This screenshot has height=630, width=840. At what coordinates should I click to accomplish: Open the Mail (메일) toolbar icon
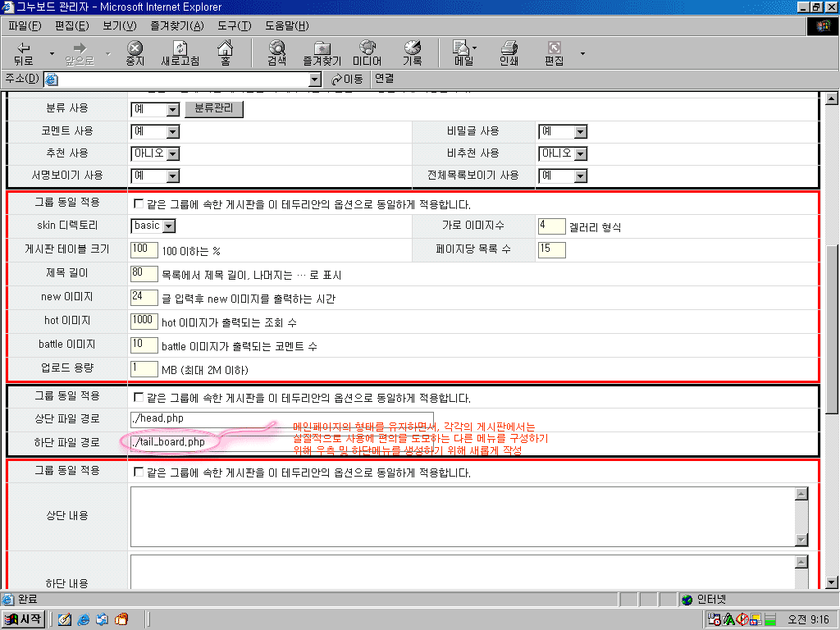[463, 53]
